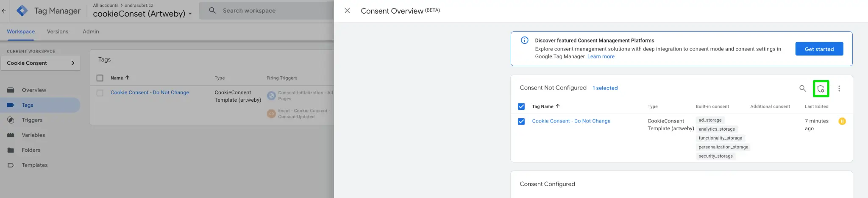Switch to the Workspace tab
This screenshot has height=198, width=868.
point(21,31)
